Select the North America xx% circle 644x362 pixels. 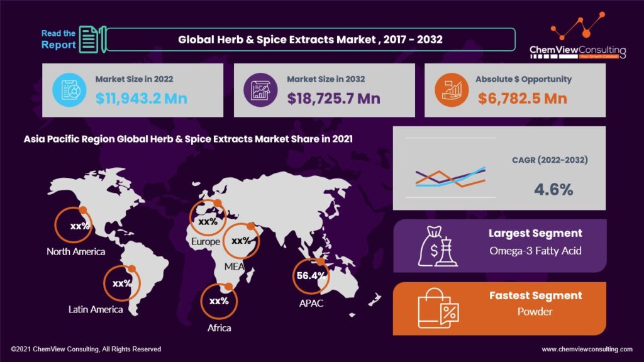74,226
